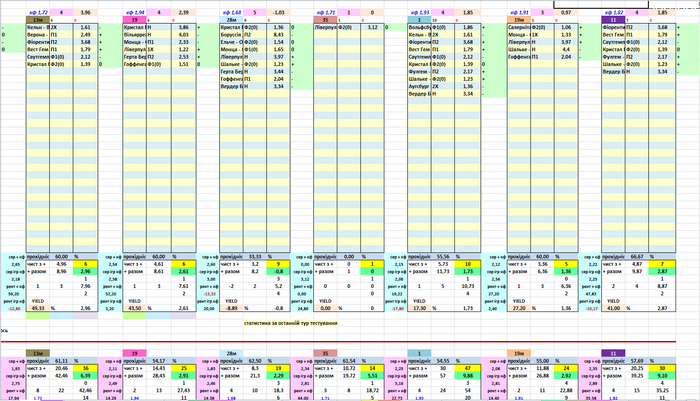Click the yellow cell showing 25
The image size is (700, 401).
[183, 368]
